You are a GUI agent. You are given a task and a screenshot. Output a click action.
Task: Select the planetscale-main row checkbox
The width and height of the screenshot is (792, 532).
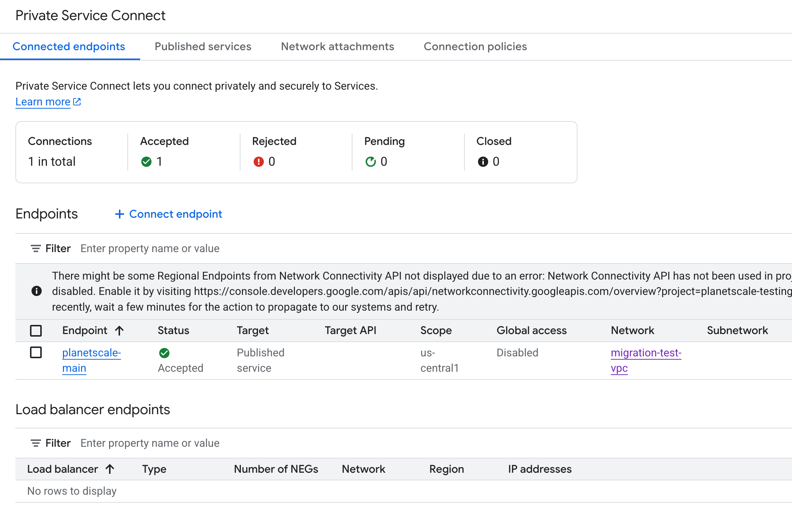(x=36, y=353)
